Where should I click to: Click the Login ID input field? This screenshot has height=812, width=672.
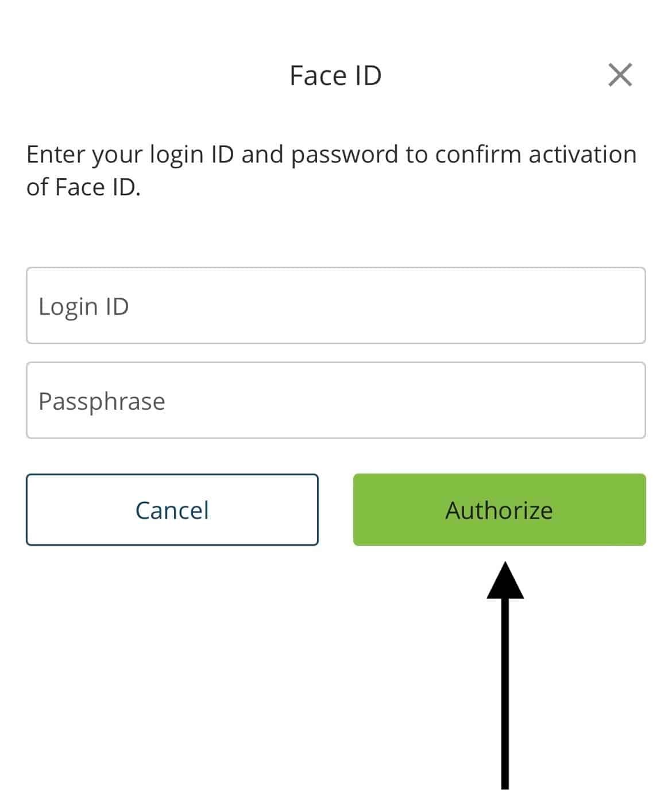[336, 305]
